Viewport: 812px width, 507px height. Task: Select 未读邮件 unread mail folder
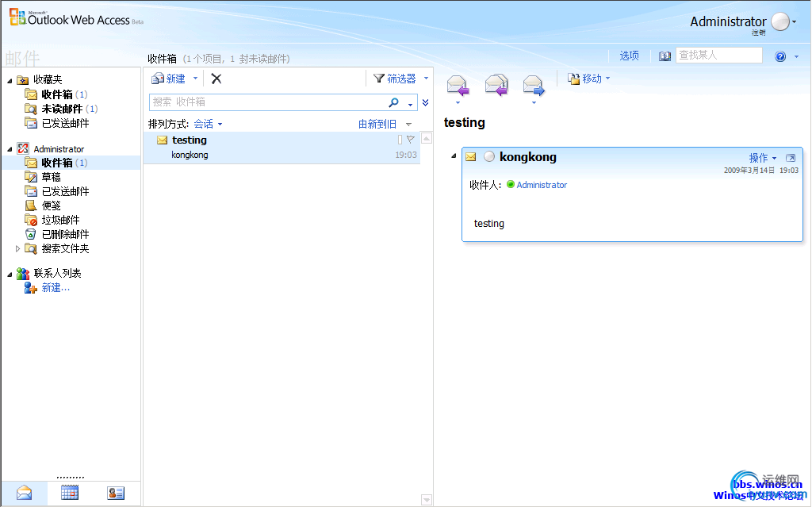pyautogui.click(x=62, y=109)
